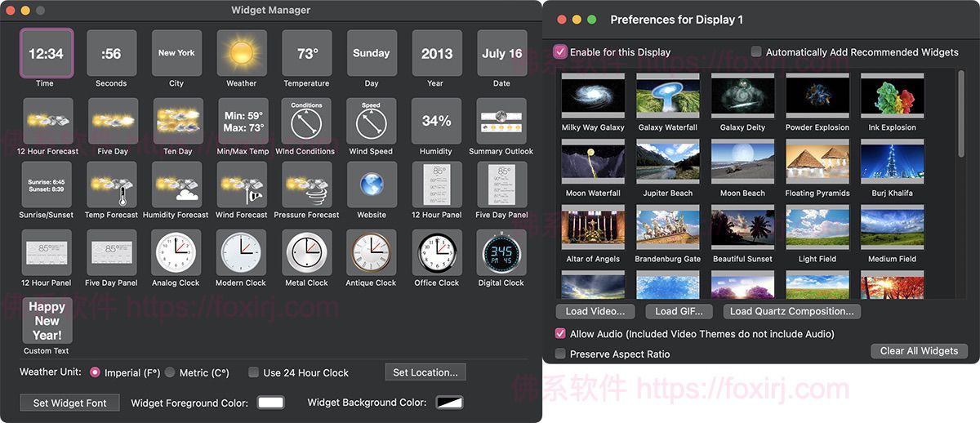
Task: Click the Website globe widget
Action: 371,185
